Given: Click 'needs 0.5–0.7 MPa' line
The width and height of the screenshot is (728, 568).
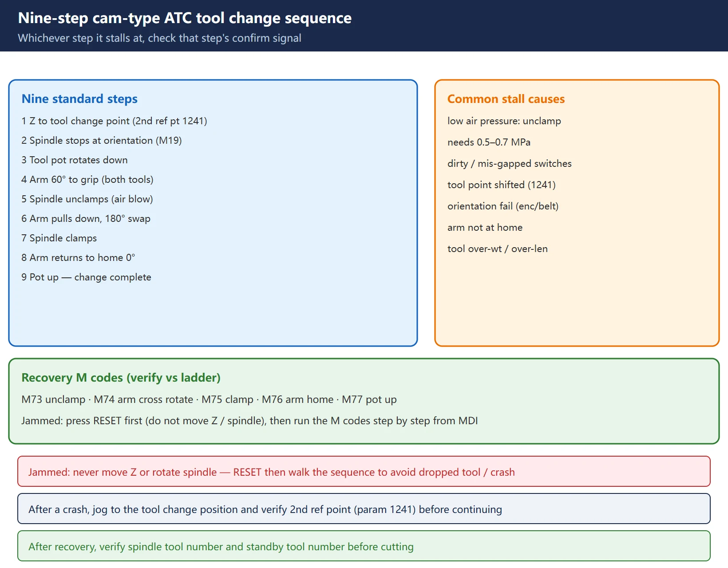Looking at the screenshot, I should (489, 142).
